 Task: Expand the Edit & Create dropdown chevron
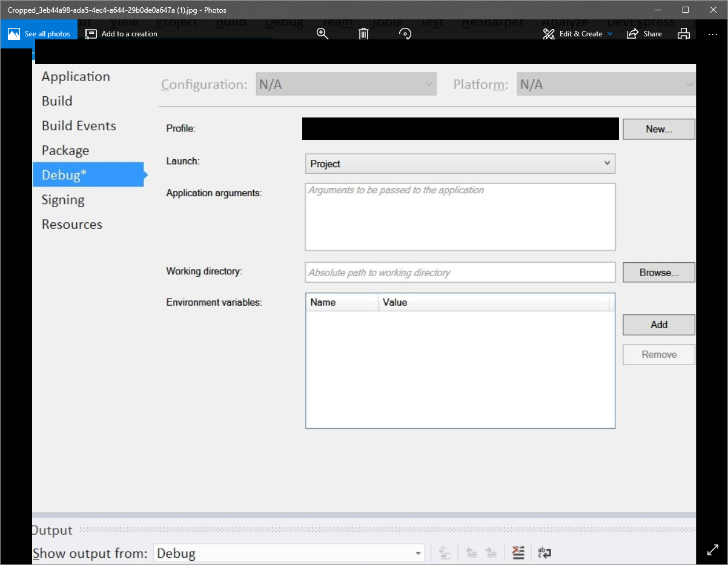pos(610,34)
